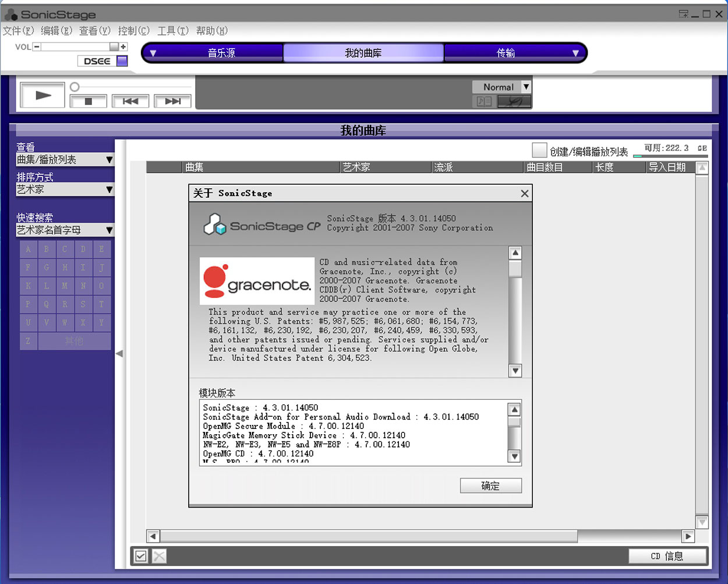Image resolution: width=728 pixels, height=584 pixels.
Task: Collapse the left panel with the arrow
Action: point(119,353)
